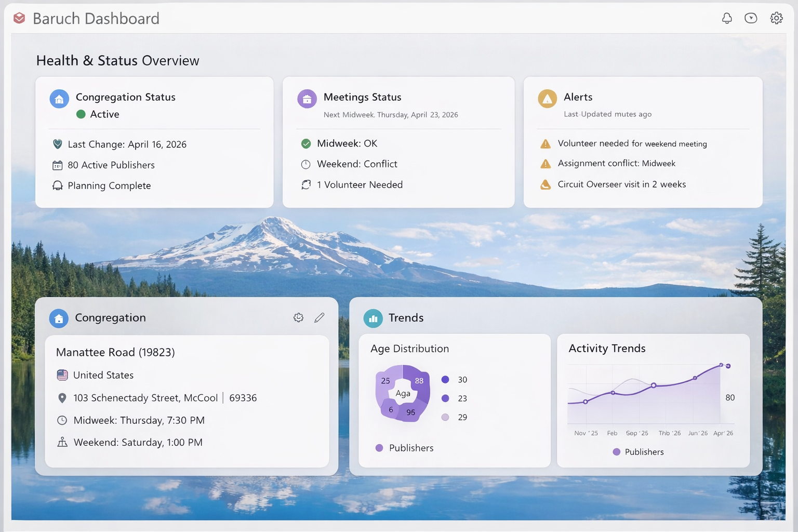
Task: Open the Volunteer needed for weekend meeting alert
Action: (x=632, y=144)
